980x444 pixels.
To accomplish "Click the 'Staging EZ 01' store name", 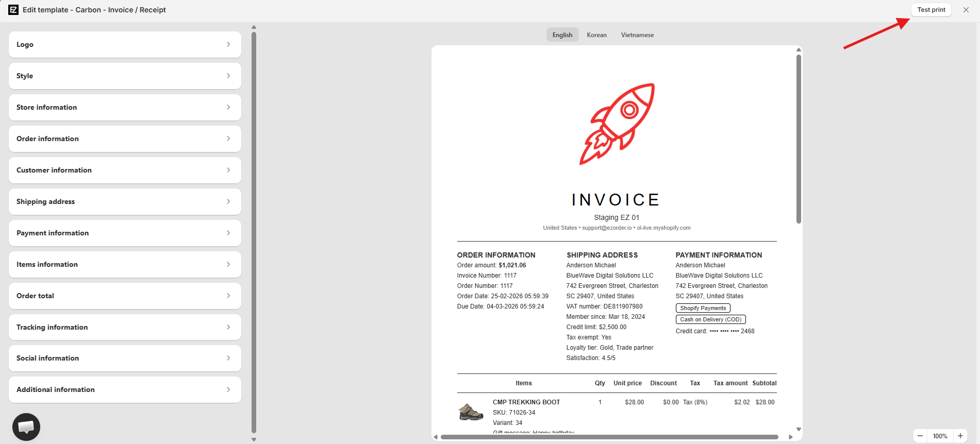I will coord(617,217).
